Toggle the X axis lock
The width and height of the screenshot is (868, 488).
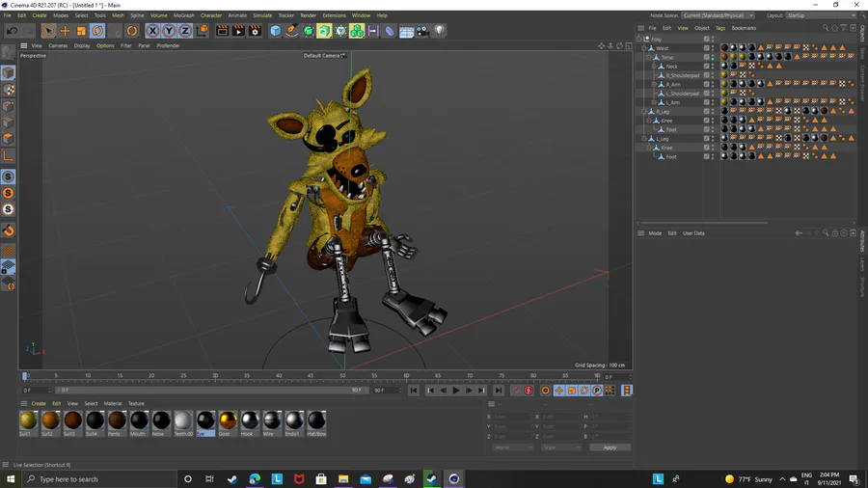[152, 31]
